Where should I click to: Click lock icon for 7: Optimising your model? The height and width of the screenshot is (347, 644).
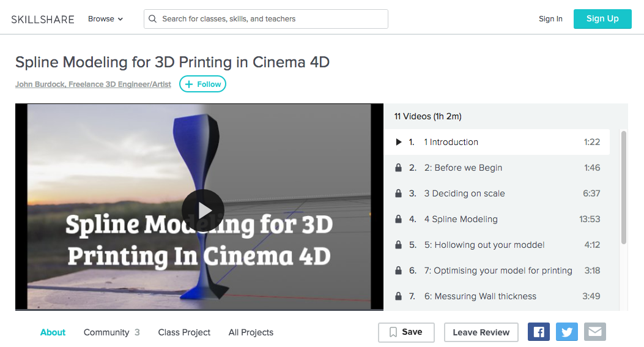tap(398, 271)
